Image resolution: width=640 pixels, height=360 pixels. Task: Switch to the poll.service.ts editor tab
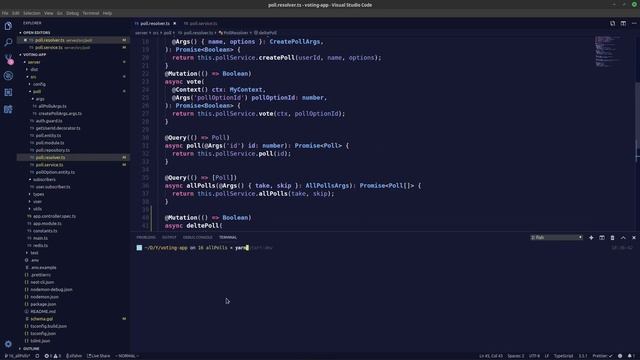click(x=200, y=24)
